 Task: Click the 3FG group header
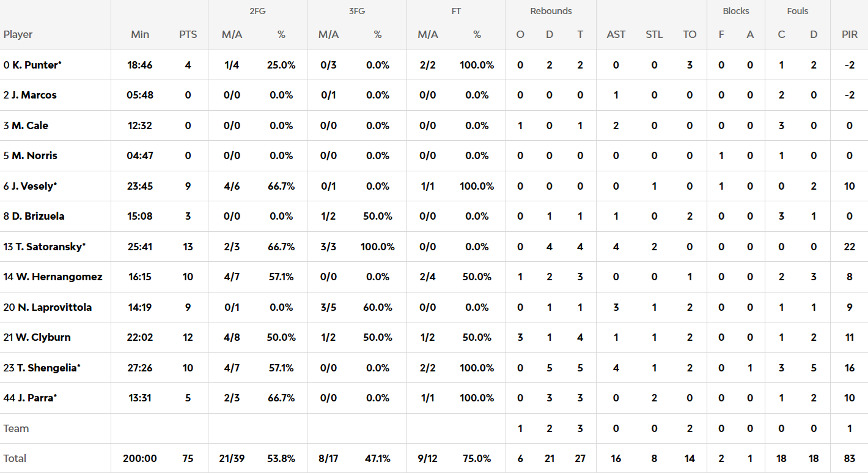coord(356,11)
